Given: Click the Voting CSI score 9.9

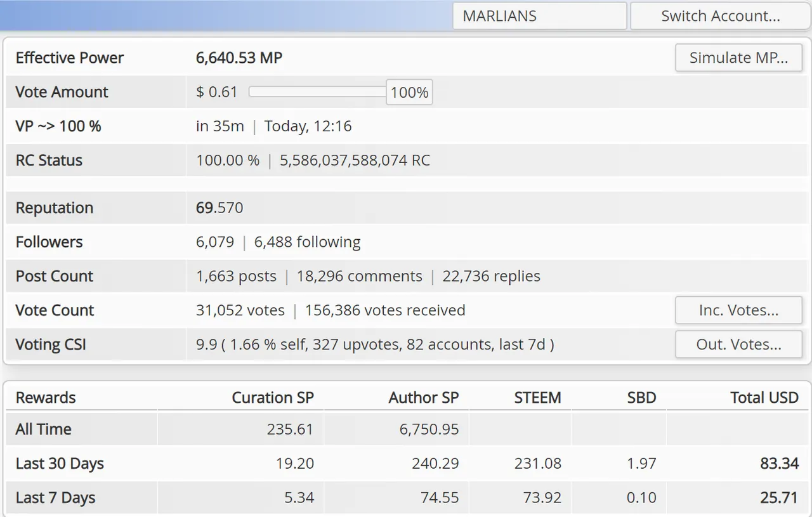Looking at the screenshot, I should (x=204, y=344).
